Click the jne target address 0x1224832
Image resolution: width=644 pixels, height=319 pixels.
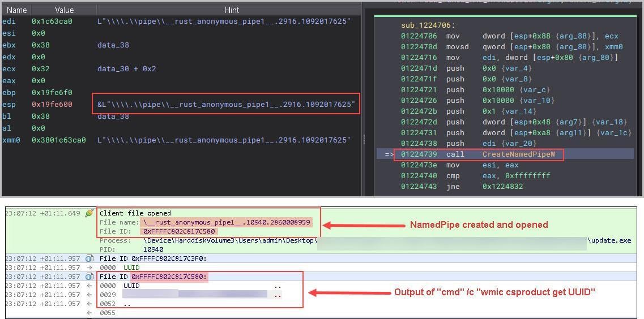[x=502, y=187]
